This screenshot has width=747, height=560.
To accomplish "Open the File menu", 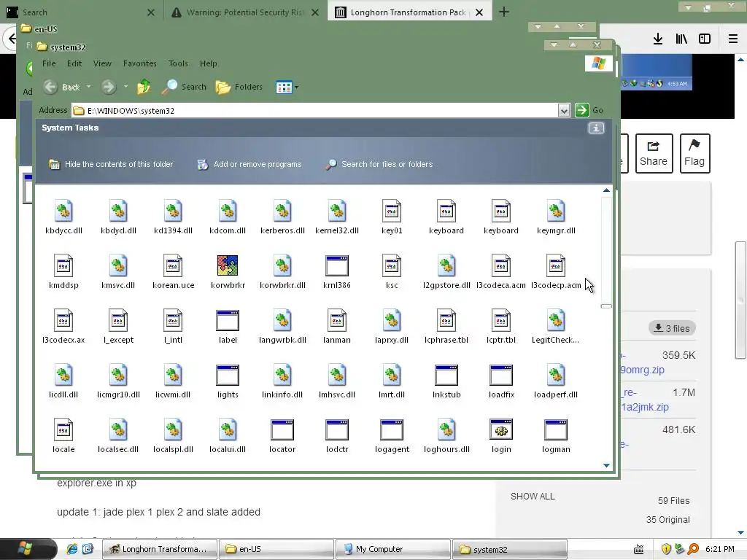I will click(x=49, y=63).
